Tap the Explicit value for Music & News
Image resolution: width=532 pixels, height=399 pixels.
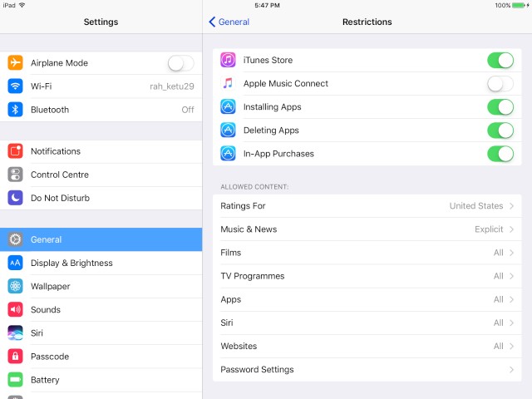click(489, 229)
